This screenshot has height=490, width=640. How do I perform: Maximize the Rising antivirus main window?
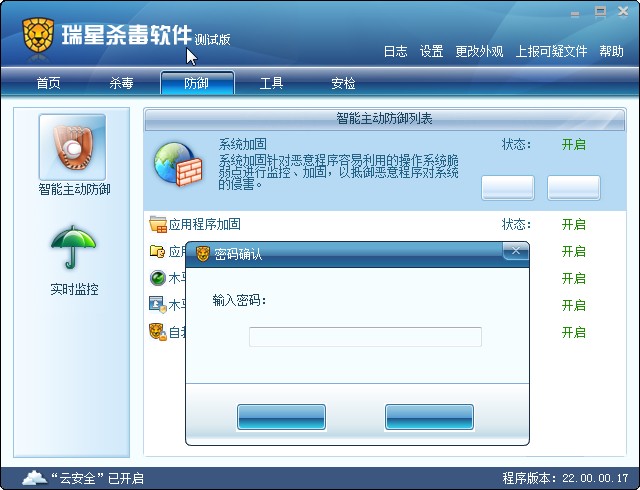pos(600,12)
